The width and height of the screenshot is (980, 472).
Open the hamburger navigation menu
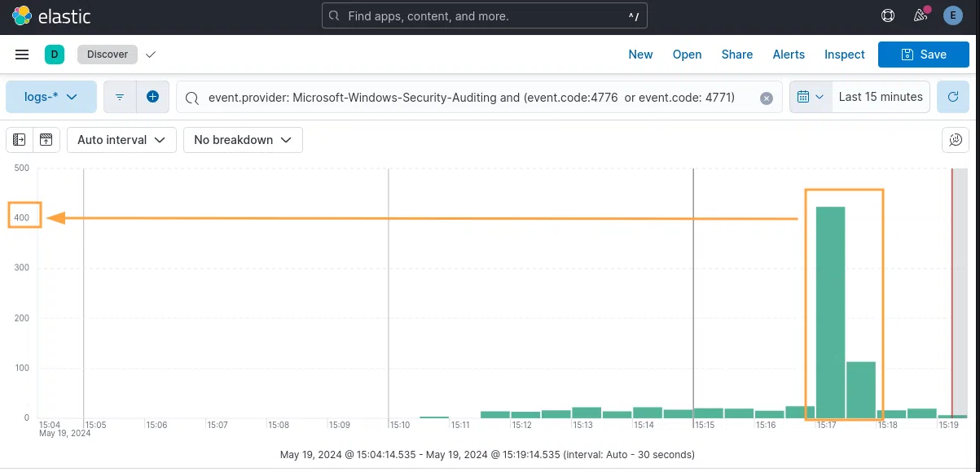click(x=22, y=55)
